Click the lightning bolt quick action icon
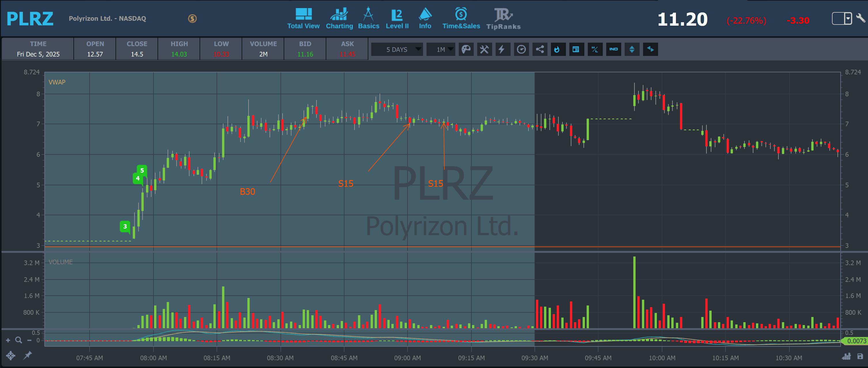Image resolution: width=868 pixels, height=368 pixels. pyautogui.click(x=503, y=50)
